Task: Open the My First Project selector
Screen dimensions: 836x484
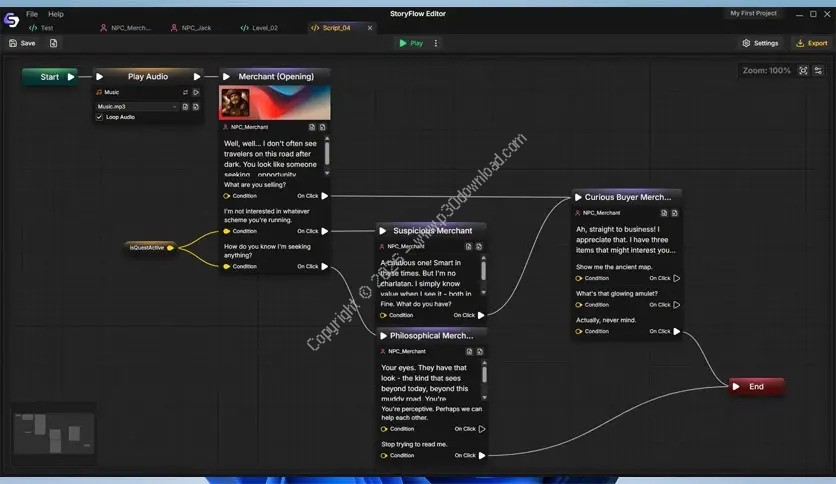Action: point(753,13)
